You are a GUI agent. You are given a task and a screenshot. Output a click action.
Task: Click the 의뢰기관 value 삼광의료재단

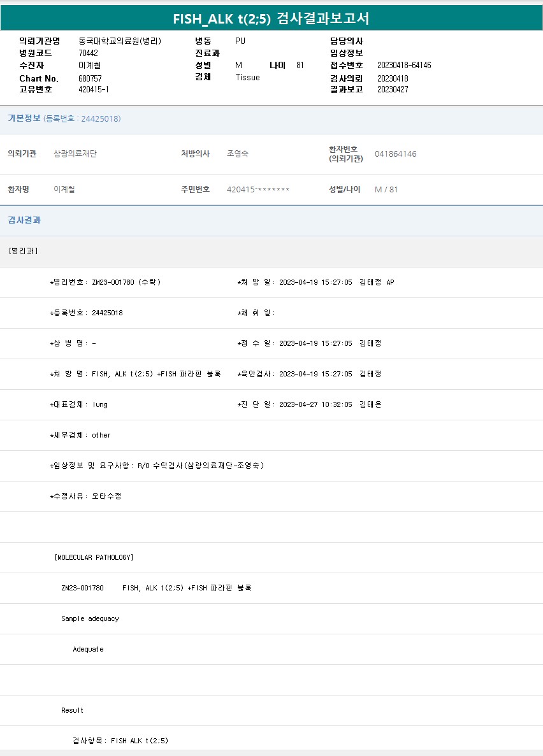[75, 154]
